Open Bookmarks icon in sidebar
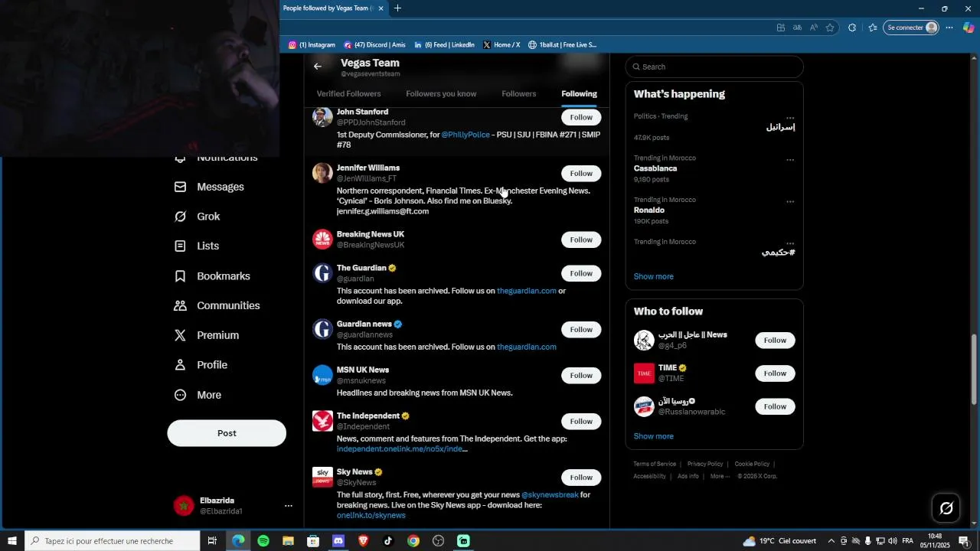Viewport: 980px width, 551px height. [x=180, y=276]
